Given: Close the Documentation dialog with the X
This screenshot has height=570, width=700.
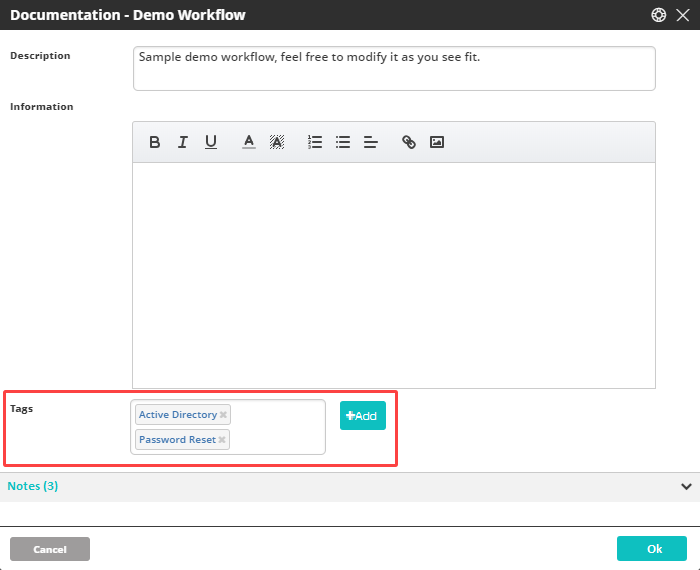Looking at the screenshot, I should [x=683, y=15].
